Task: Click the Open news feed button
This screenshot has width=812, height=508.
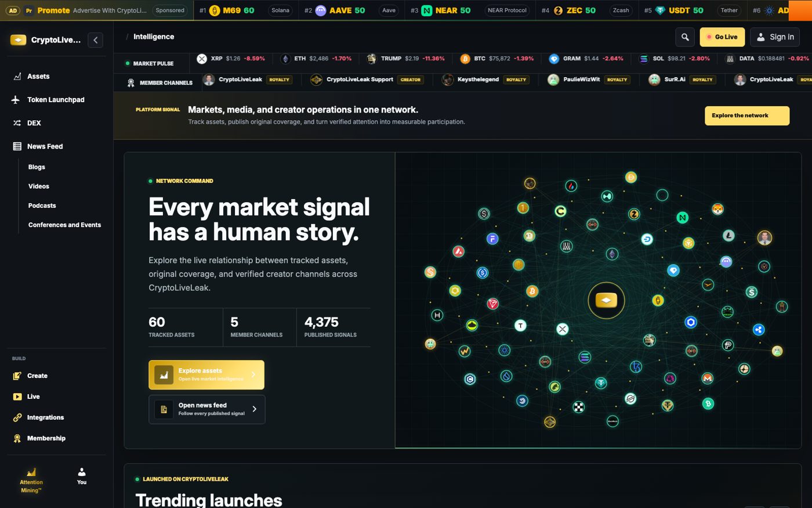Action: (206, 409)
